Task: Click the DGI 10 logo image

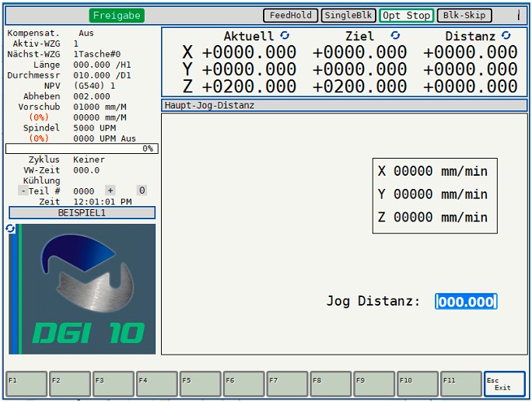Action: pos(82,289)
